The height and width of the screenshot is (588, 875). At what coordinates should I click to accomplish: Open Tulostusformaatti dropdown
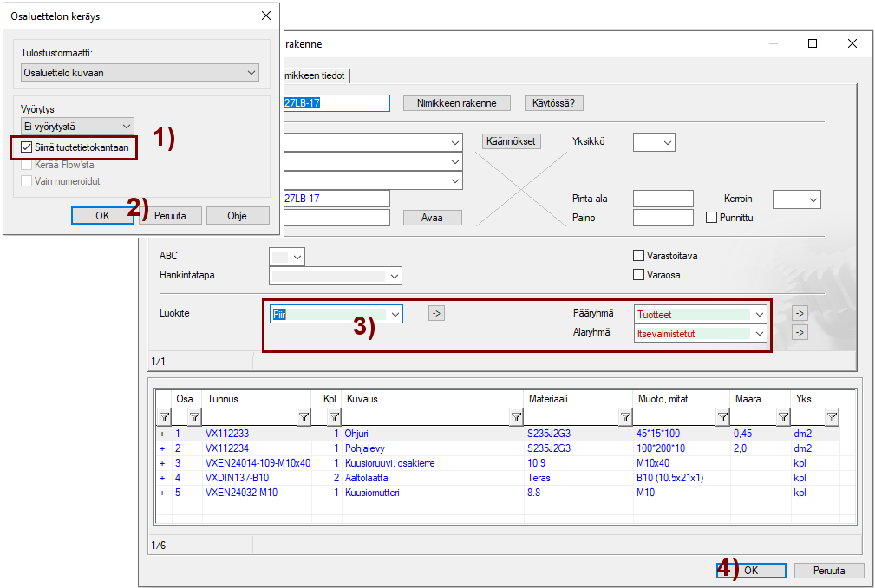pos(251,73)
